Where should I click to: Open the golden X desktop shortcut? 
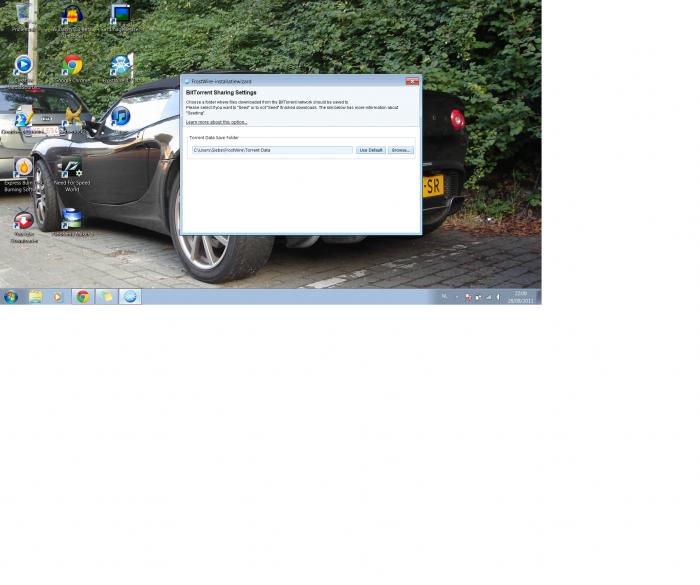click(73, 118)
